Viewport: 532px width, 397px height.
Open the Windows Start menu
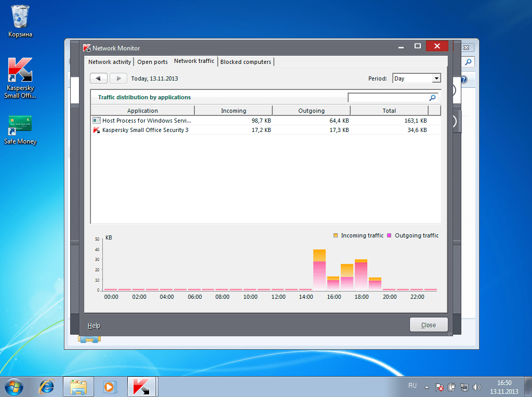pos(14,387)
